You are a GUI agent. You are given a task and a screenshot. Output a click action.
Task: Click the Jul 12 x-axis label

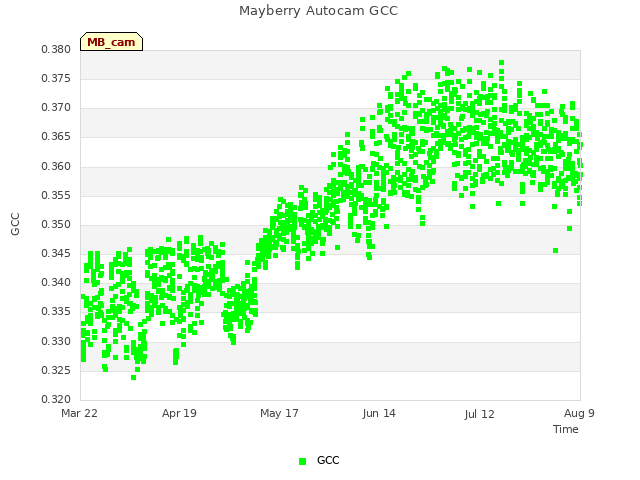pyautogui.click(x=479, y=414)
